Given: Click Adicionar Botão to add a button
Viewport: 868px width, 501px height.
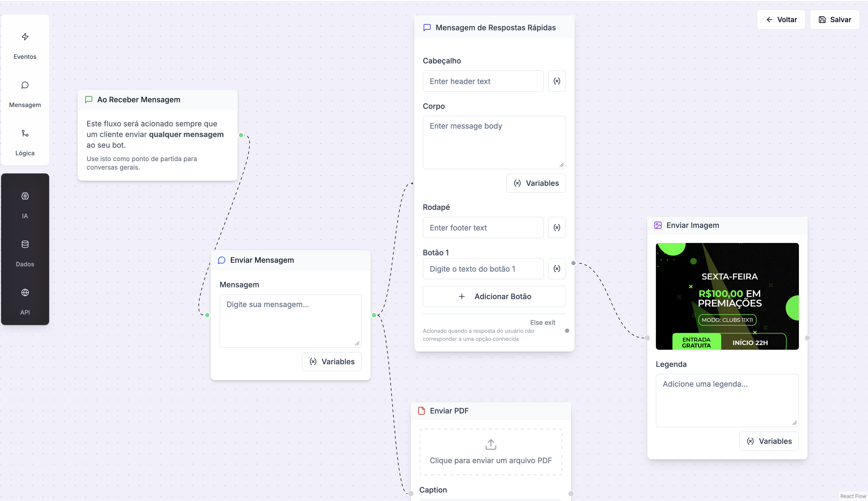Looking at the screenshot, I should (x=494, y=296).
